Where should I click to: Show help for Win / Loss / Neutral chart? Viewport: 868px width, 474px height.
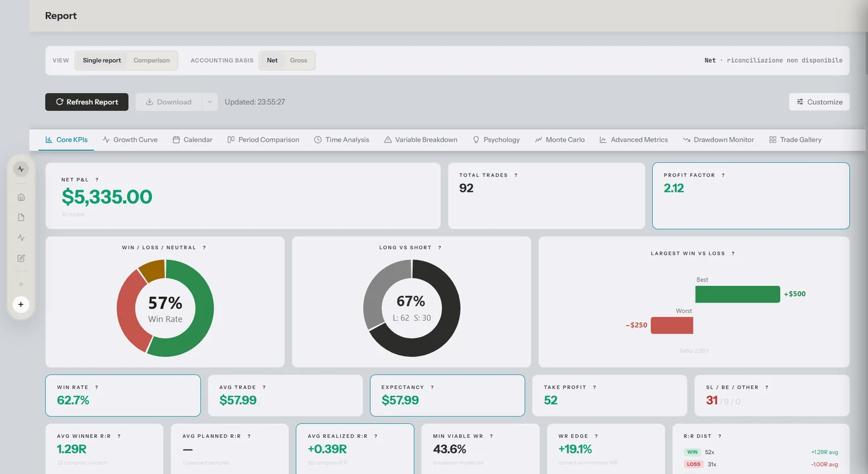[x=204, y=248]
